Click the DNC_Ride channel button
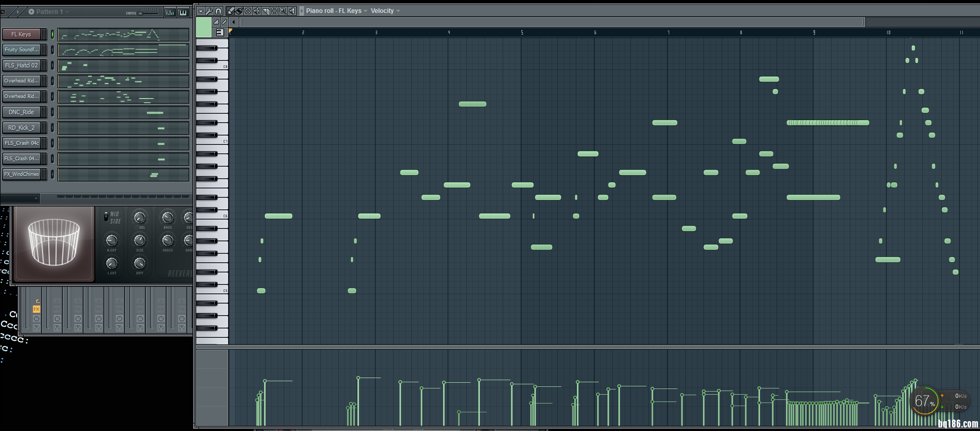Image resolution: width=980 pixels, height=431 pixels. coord(21,112)
